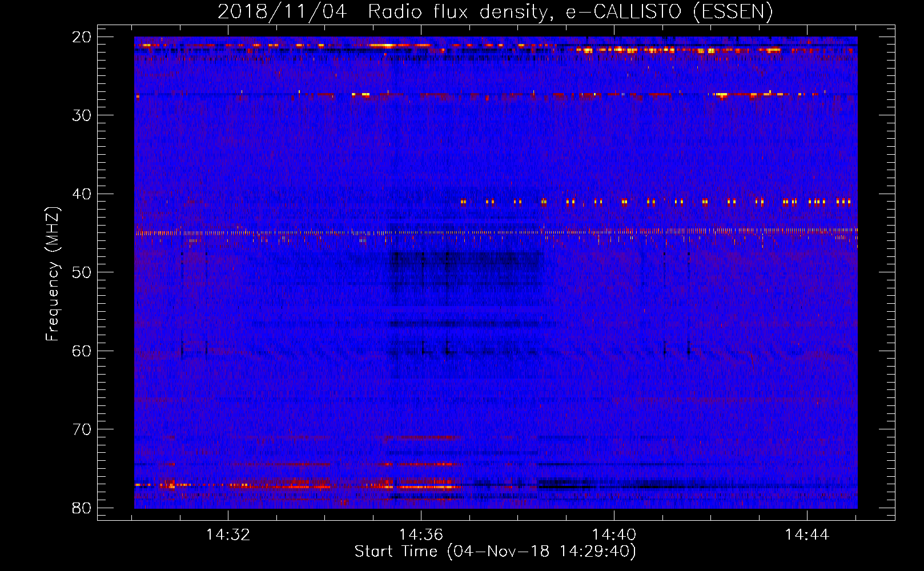The image size is (924, 571).
Task: Select the frequency tick label '80'
Action: coord(82,508)
